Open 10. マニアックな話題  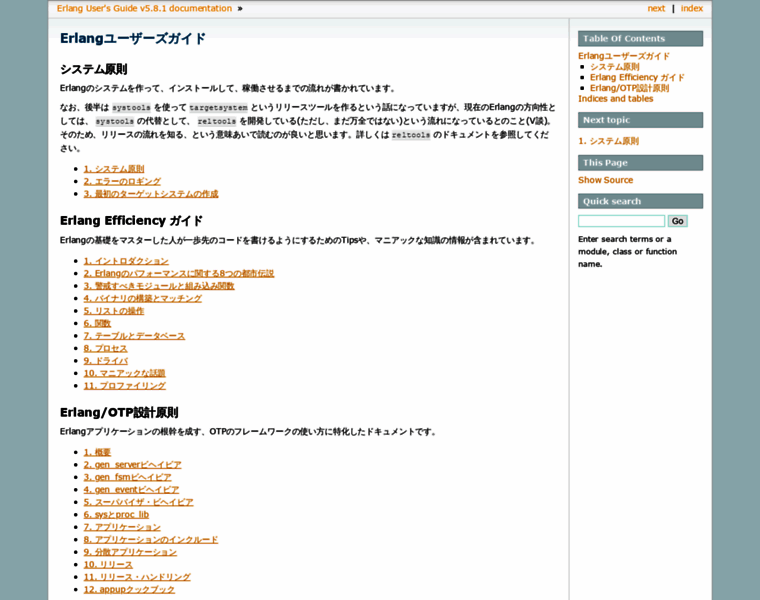(x=125, y=373)
